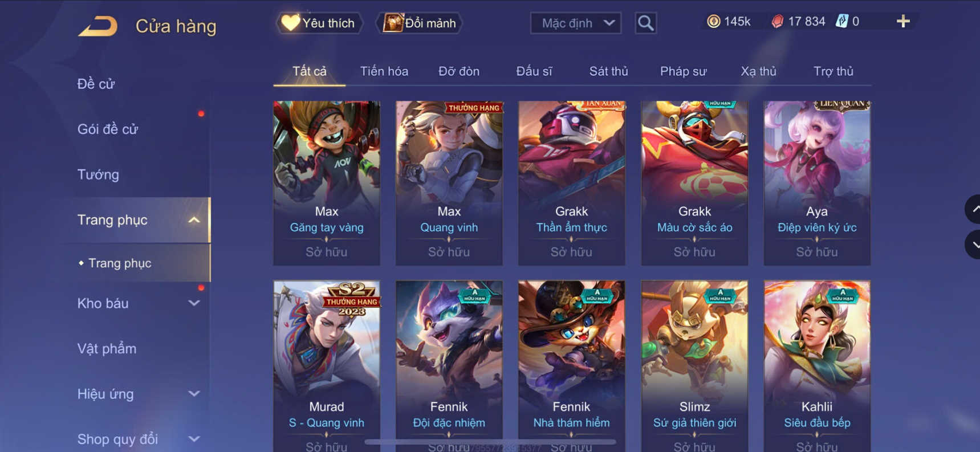Click the right-edge scroll down arrow

pos(973,245)
